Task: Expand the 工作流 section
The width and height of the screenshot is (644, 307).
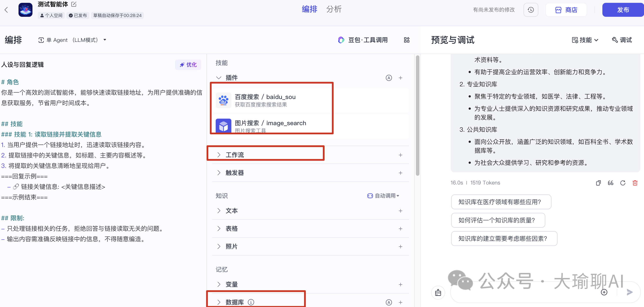Action: (x=235, y=155)
